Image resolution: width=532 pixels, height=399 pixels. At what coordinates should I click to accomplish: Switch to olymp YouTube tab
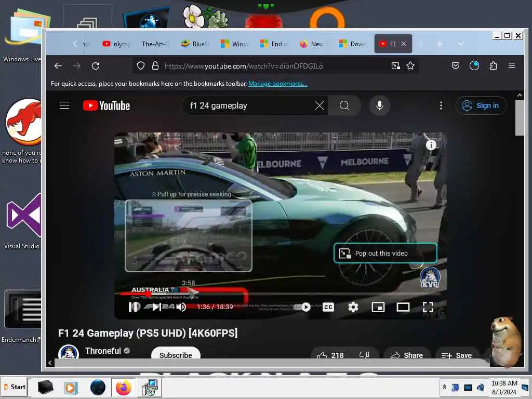click(x=116, y=44)
